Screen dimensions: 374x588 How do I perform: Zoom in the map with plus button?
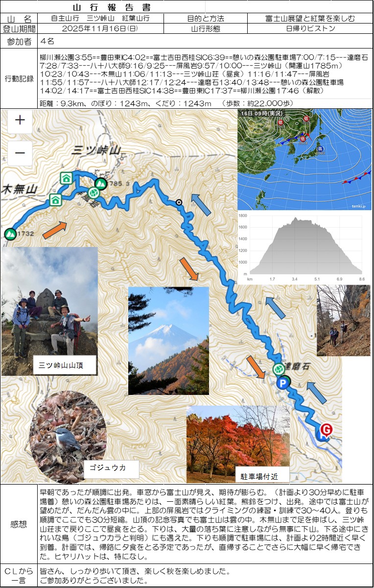[20, 121]
